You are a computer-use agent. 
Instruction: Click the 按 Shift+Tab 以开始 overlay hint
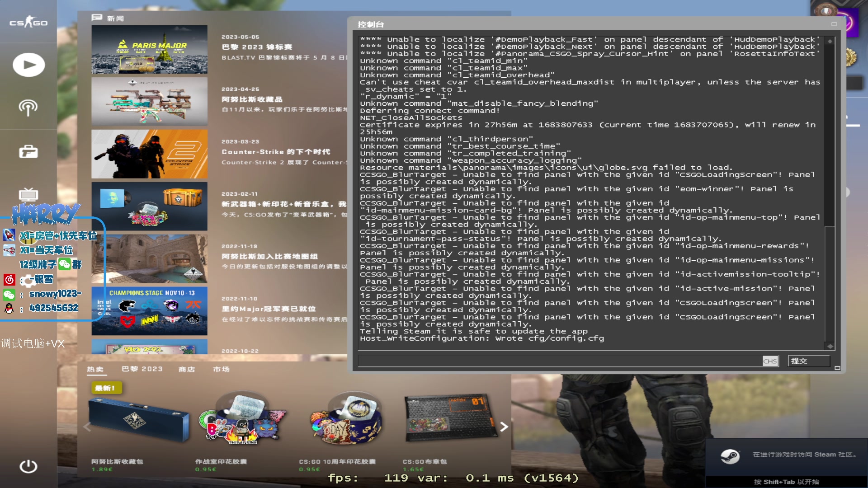point(786,482)
